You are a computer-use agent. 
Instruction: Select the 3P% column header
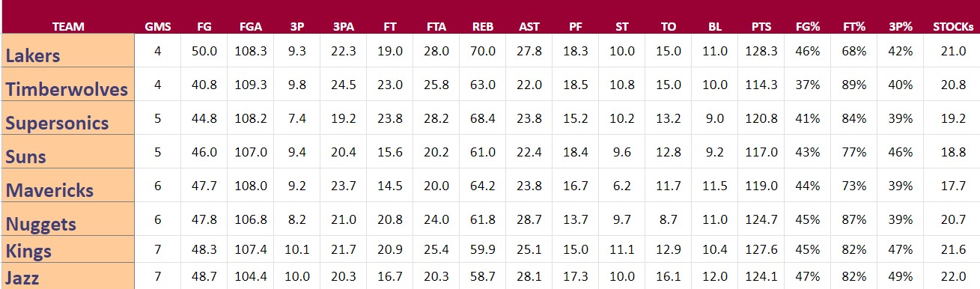pos(900,26)
